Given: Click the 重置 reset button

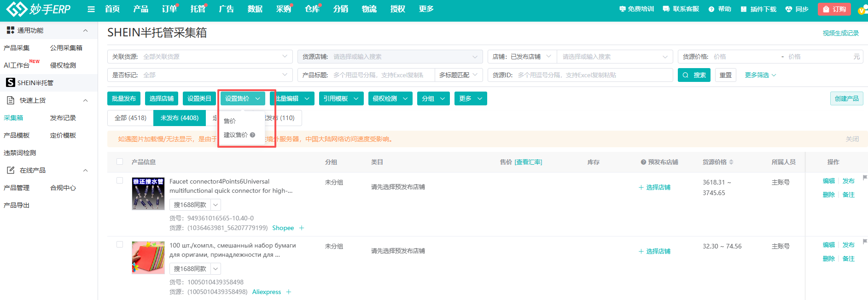Looking at the screenshot, I should click(726, 75).
